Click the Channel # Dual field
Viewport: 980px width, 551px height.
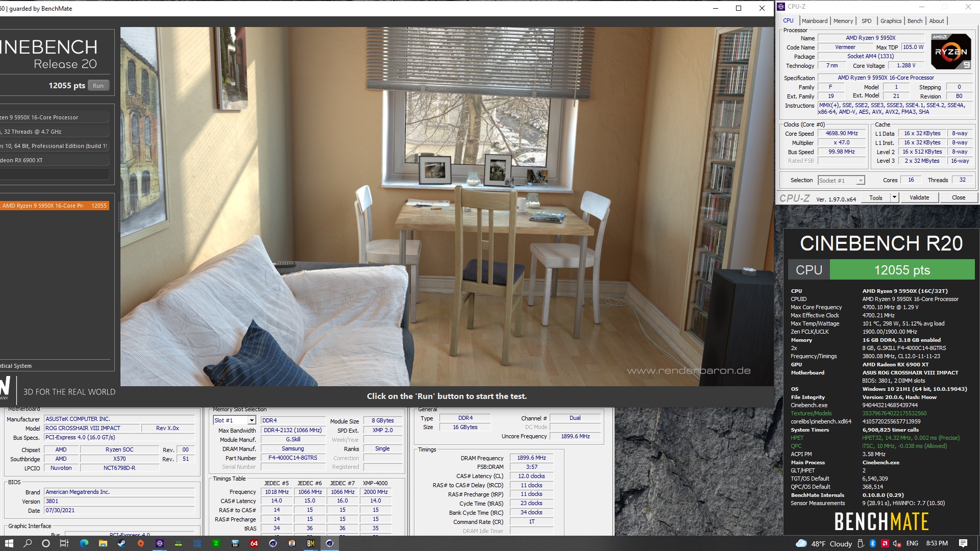click(575, 418)
